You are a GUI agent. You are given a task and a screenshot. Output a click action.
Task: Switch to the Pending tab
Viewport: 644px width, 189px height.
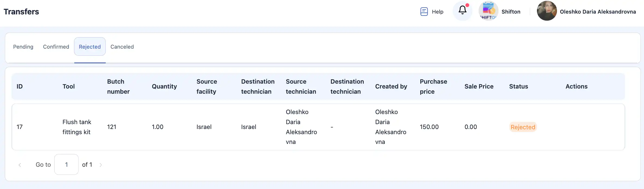click(23, 47)
